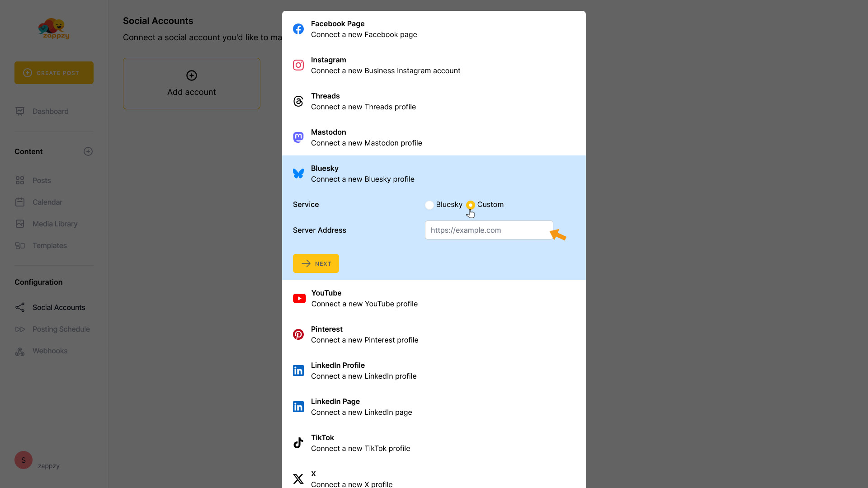Click the Instagram logo icon

(298, 65)
